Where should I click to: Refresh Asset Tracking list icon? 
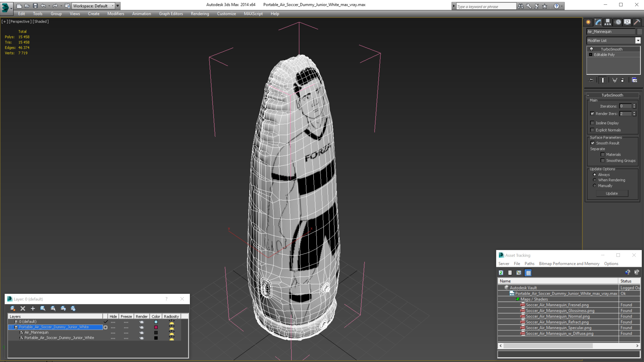[x=501, y=273]
